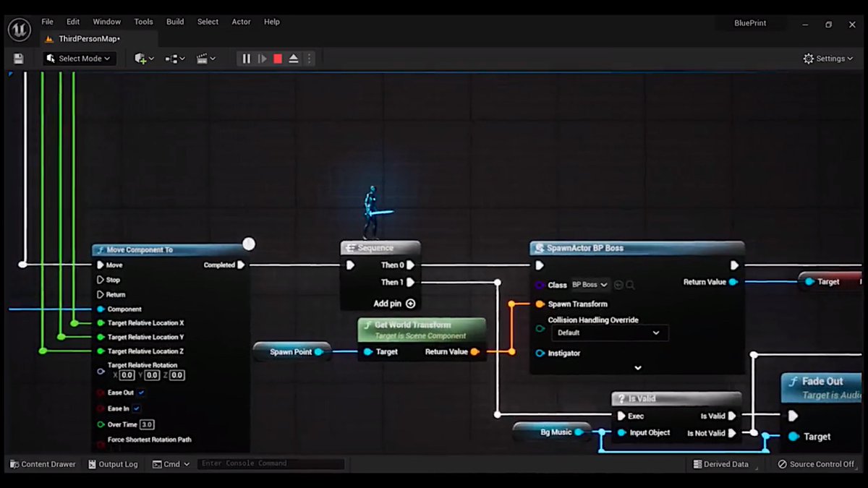This screenshot has width=868, height=488.
Task: Click the Component input pin
Action: (x=101, y=309)
